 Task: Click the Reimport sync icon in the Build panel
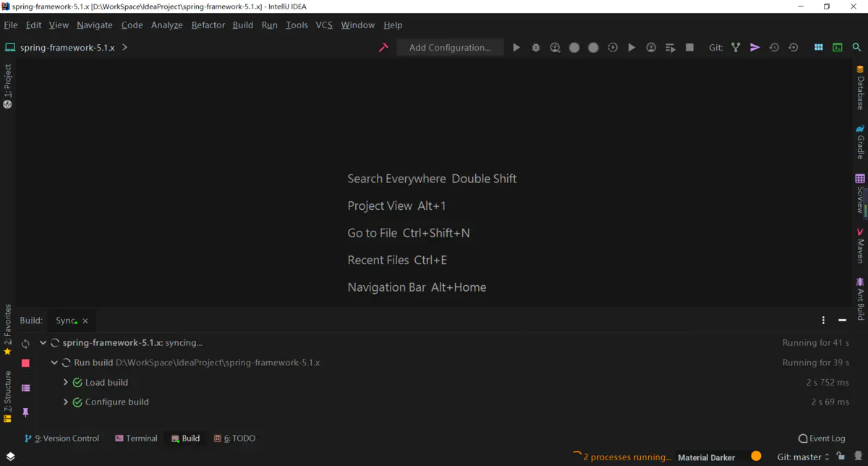(25, 344)
